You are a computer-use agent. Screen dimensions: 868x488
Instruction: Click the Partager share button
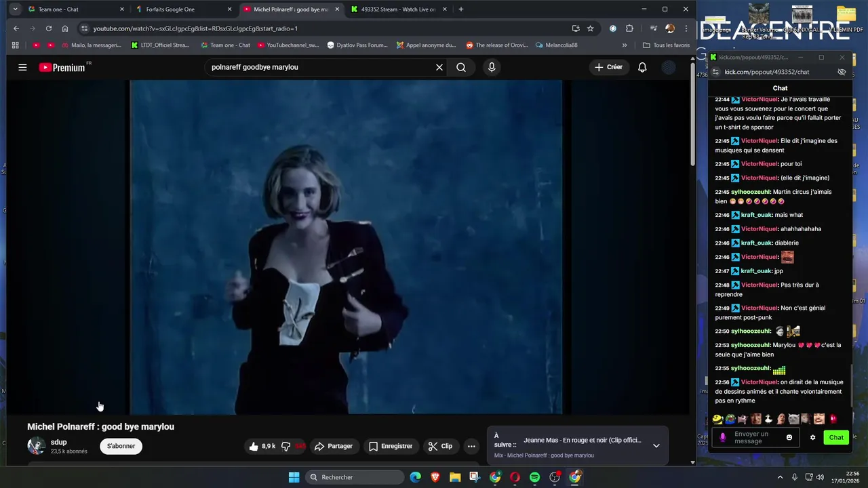(334, 446)
